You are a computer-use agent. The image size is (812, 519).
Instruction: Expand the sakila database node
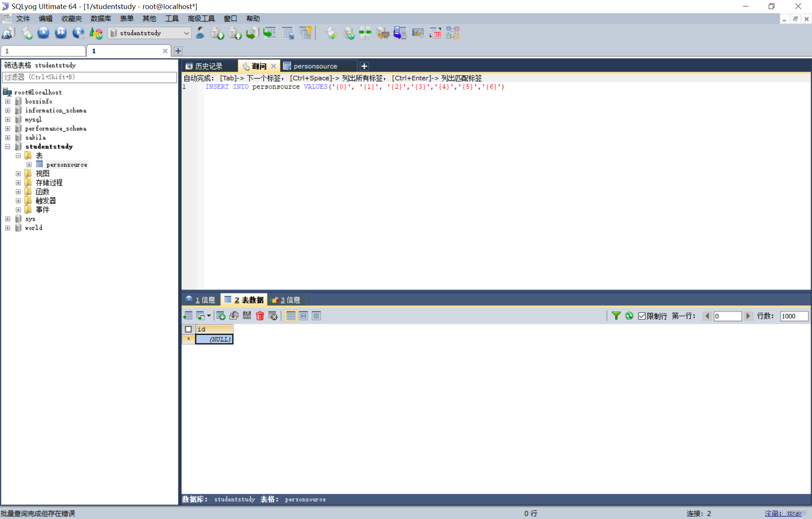pyautogui.click(x=8, y=137)
